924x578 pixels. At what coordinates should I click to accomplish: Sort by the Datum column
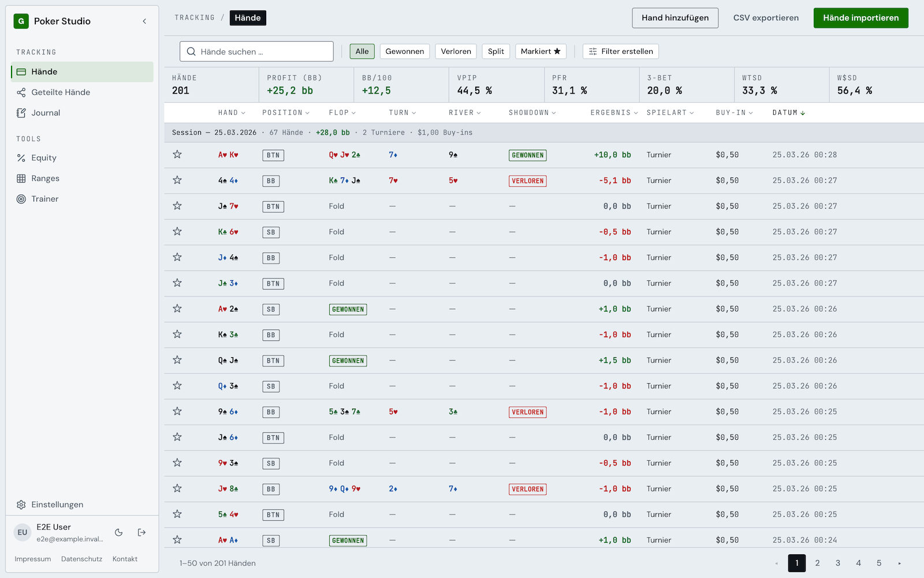(789, 113)
